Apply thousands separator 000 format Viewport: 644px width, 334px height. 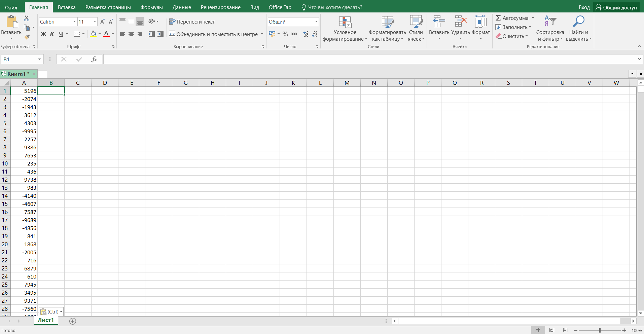(x=294, y=34)
